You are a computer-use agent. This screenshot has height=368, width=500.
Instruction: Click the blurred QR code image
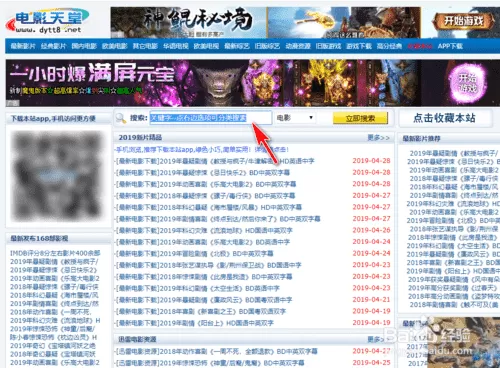click(x=57, y=176)
